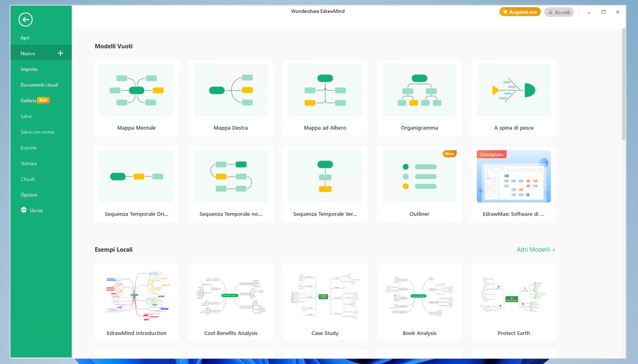Viewport: 638px width, 364px height.
Task: Open the Esporta option
Action: (29, 148)
